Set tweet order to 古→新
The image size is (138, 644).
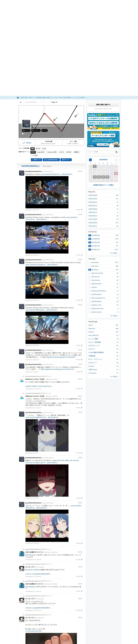point(44,149)
